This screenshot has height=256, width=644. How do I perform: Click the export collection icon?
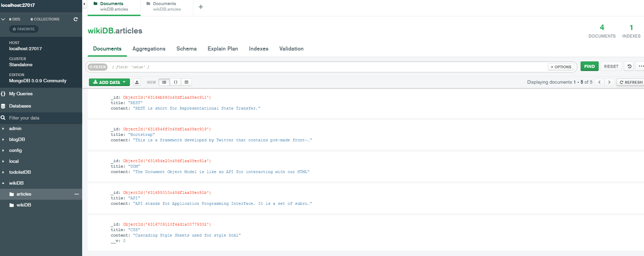pyautogui.click(x=137, y=82)
